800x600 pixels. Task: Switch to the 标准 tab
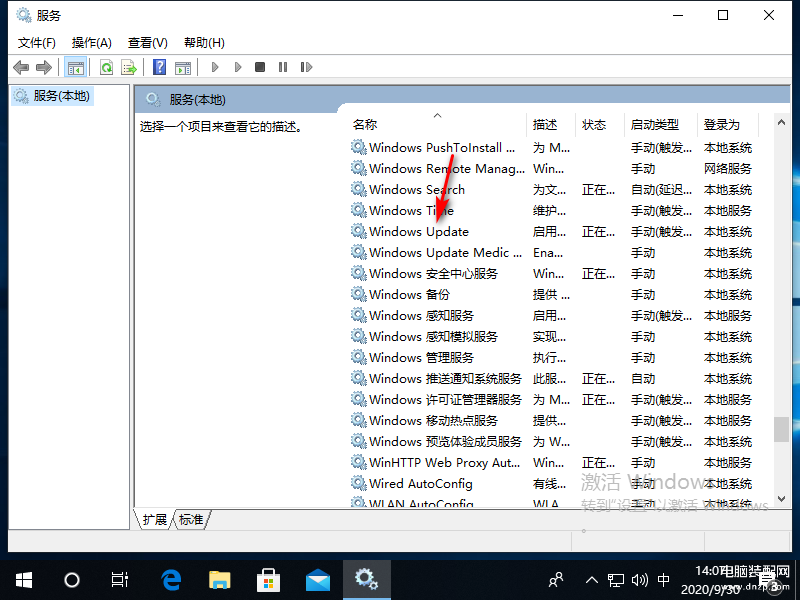[x=191, y=519]
